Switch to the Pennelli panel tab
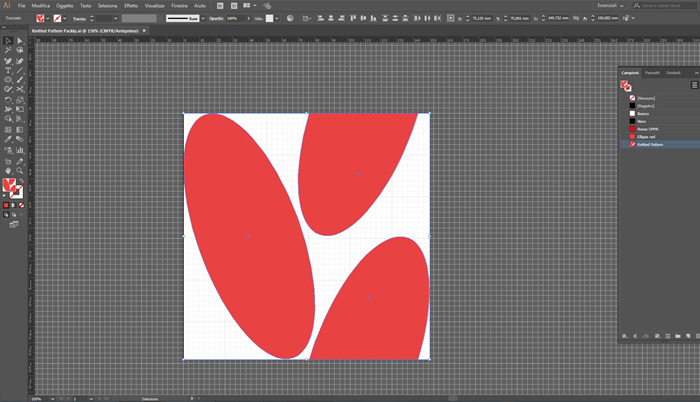Viewport: 700px width, 402px height. pos(652,73)
